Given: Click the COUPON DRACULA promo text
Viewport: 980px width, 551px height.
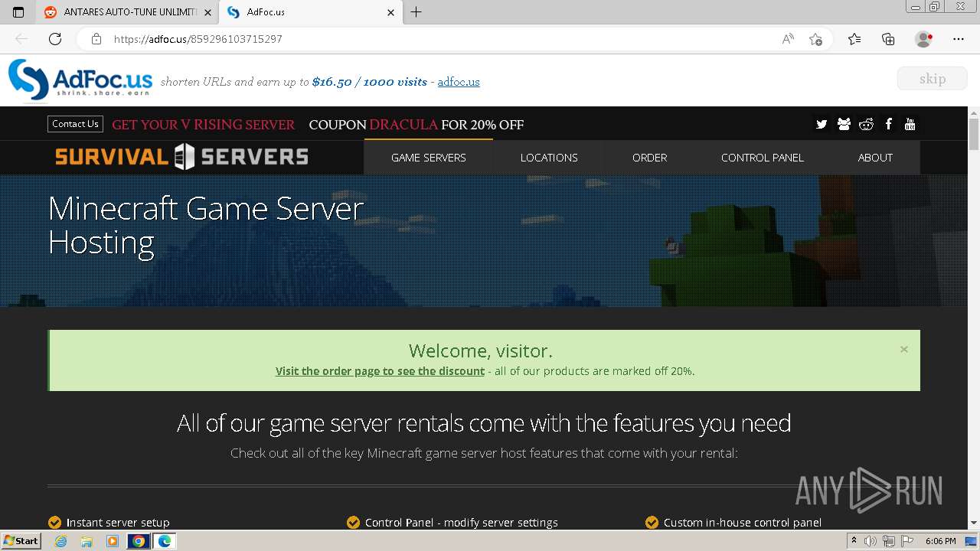Looking at the screenshot, I should pos(416,125).
